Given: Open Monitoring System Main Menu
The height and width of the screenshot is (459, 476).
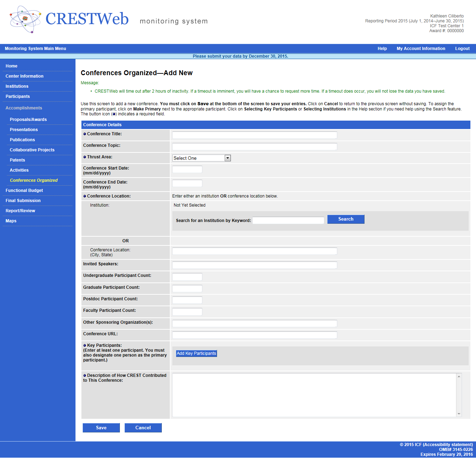Looking at the screenshot, I should 35,49.
